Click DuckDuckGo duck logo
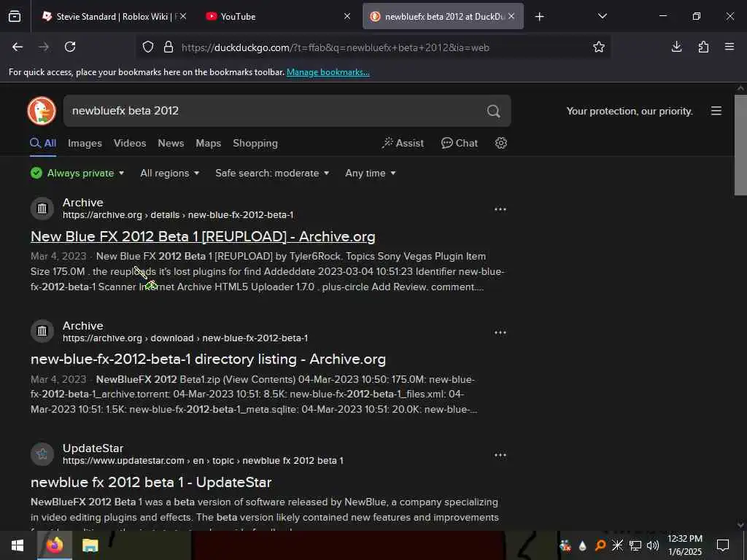Screen dimensions: 747x560 [x=42, y=111]
